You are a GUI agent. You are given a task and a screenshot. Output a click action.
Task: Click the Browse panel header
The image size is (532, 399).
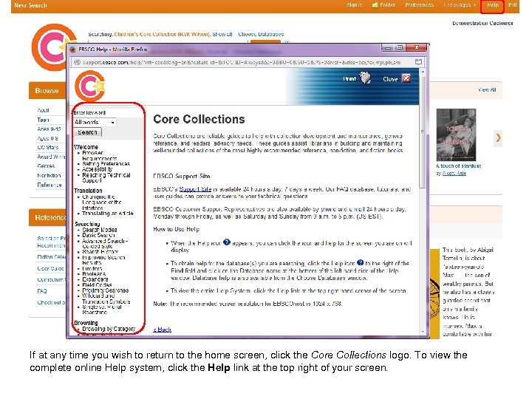click(47, 91)
